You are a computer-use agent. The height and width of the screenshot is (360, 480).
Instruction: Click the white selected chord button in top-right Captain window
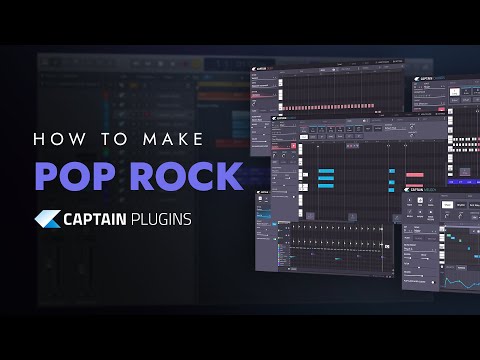coord(455,92)
